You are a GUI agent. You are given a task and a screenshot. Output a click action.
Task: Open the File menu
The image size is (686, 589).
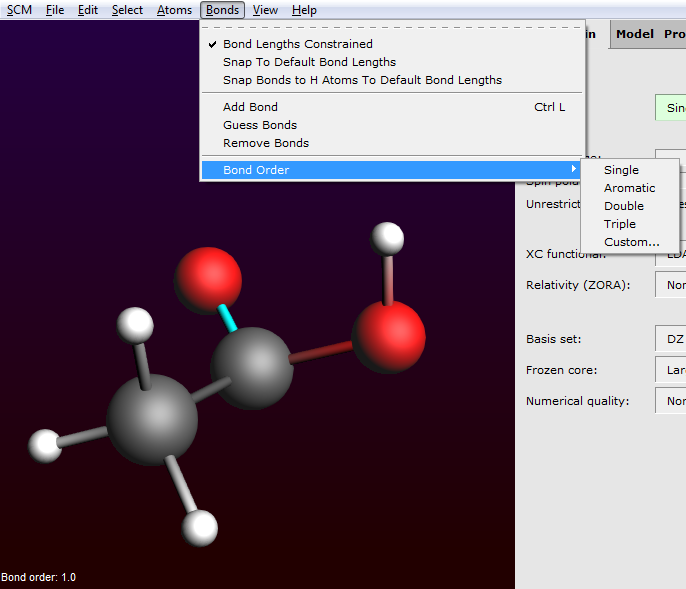point(55,10)
